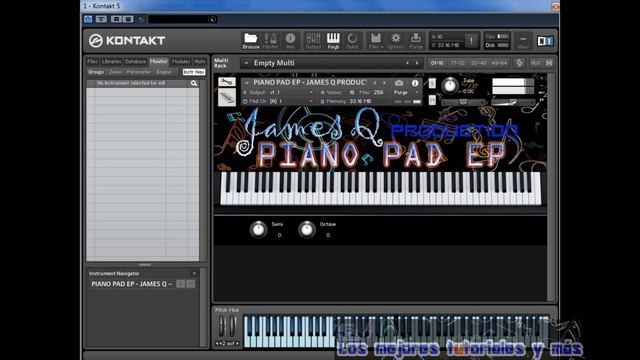Click the Kontakt logo
Viewport: 640px width, 360px height.
click(127, 40)
